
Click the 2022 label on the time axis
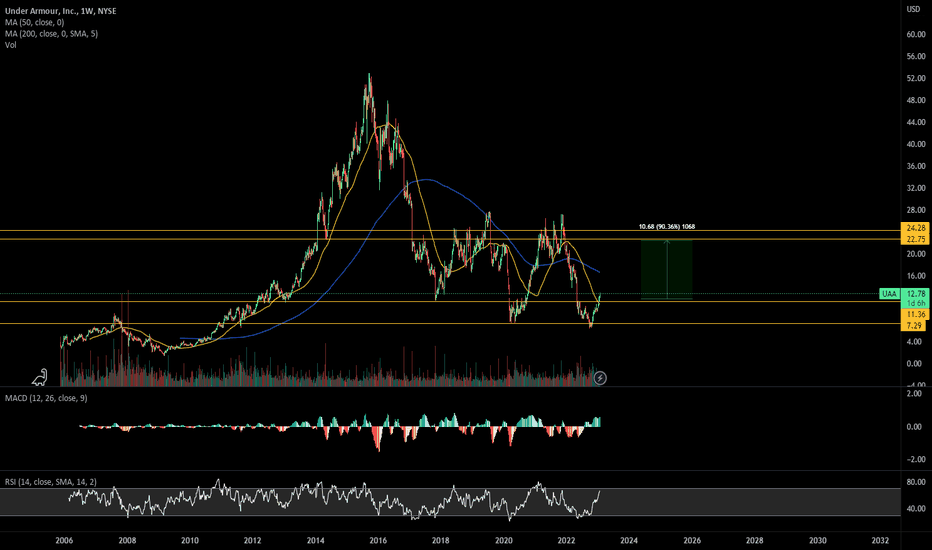[566, 540]
